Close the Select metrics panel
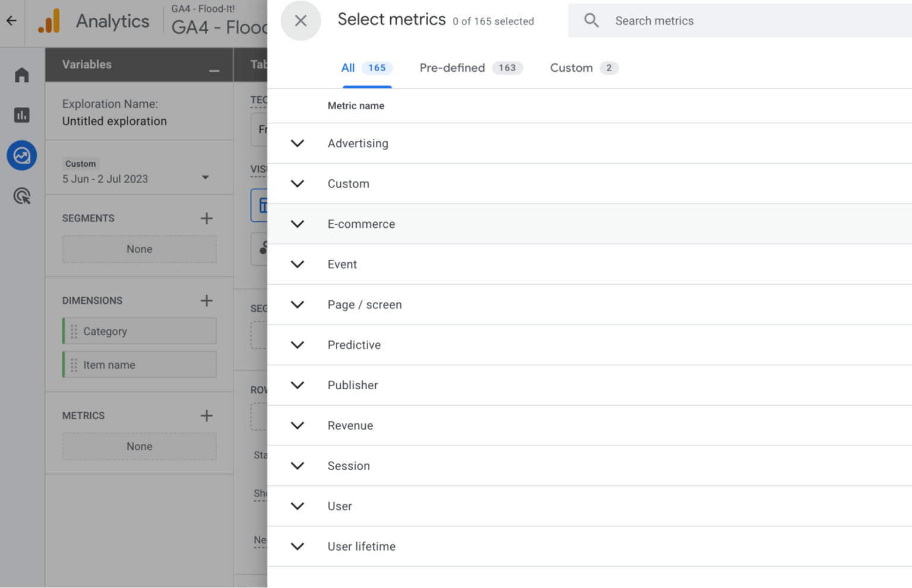This screenshot has width=912, height=588. 300,20
